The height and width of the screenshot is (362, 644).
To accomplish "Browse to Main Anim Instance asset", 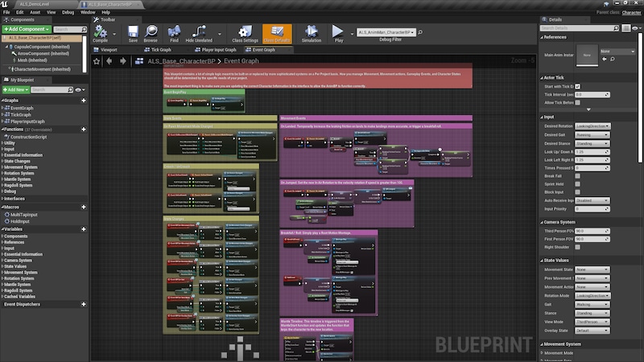I will coord(613,60).
